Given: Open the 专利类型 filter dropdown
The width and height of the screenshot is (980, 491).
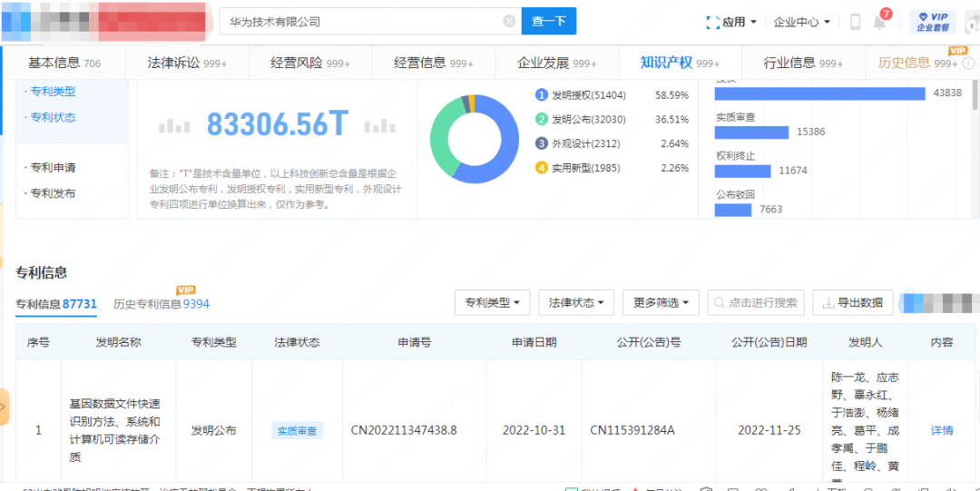Looking at the screenshot, I should coord(493,303).
